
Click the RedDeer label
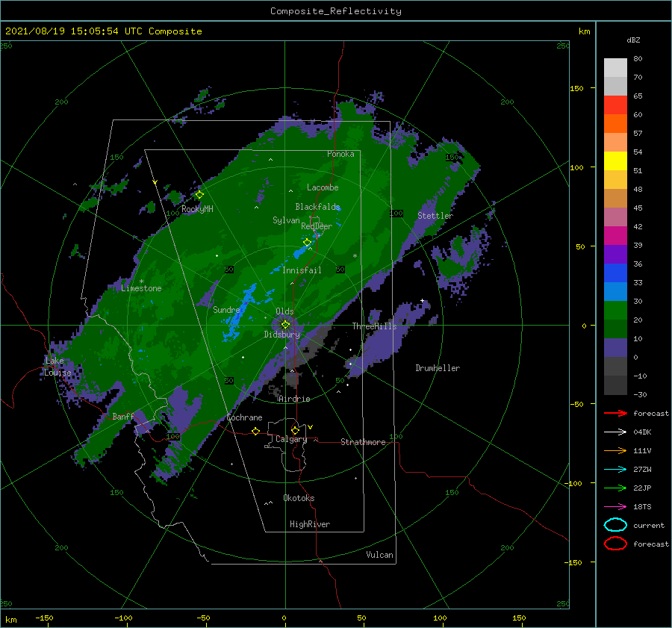317,226
